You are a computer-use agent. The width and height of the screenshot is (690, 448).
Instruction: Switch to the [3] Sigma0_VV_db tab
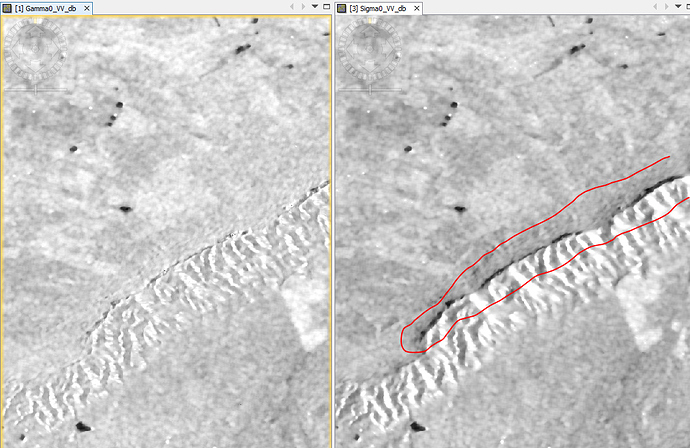pyautogui.click(x=378, y=8)
